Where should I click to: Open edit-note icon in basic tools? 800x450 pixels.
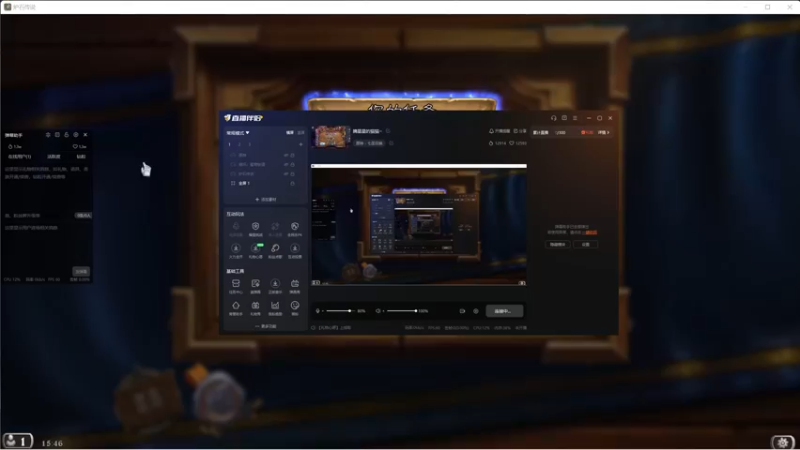click(256, 285)
